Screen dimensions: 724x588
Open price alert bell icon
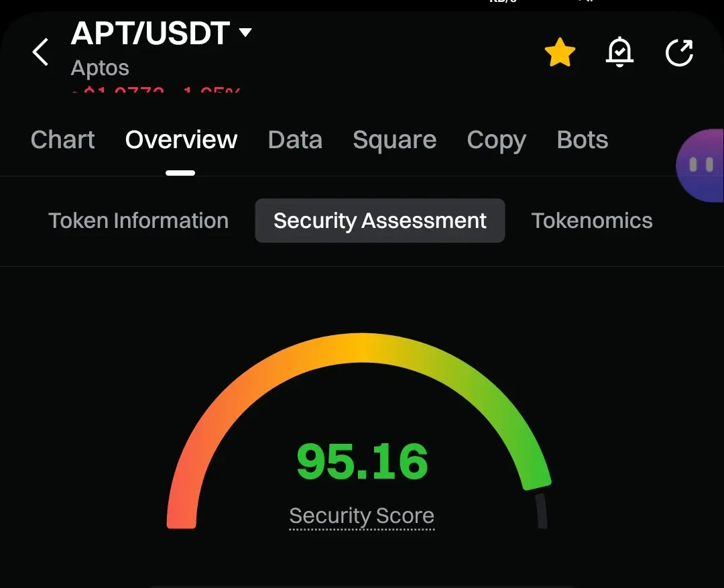click(619, 52)
